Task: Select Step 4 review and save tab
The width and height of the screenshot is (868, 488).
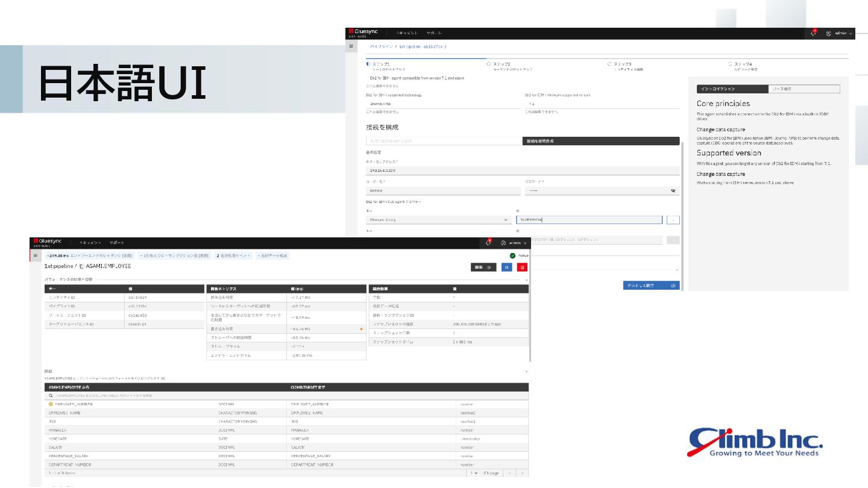Action: coord(744,66)
